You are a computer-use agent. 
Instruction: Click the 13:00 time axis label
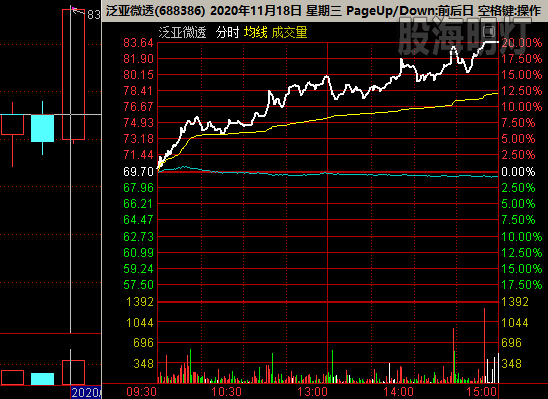(x=312, y=392)
